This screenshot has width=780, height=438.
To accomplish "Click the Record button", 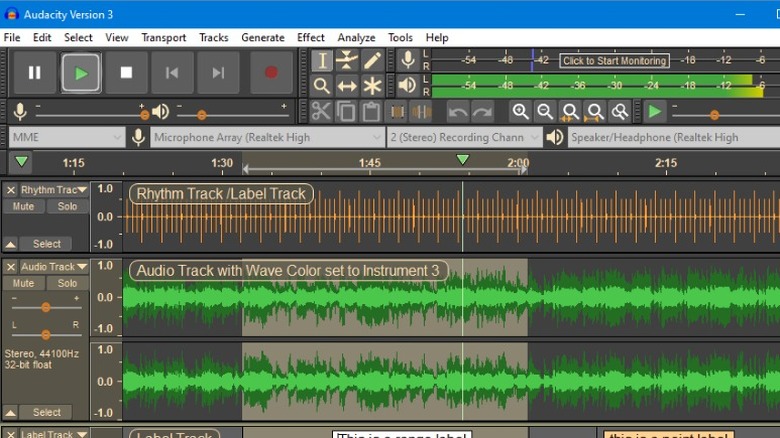I will click(271, 73).
